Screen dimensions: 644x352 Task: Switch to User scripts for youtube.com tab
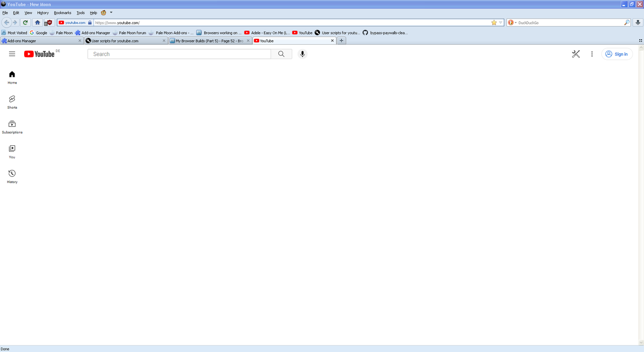point(126,41)
